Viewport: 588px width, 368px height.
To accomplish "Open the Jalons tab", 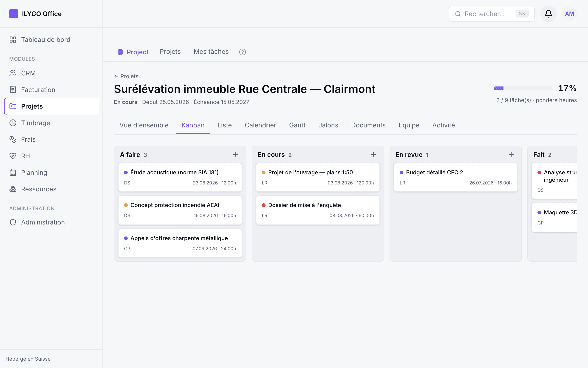I will (x=328, y=125).
